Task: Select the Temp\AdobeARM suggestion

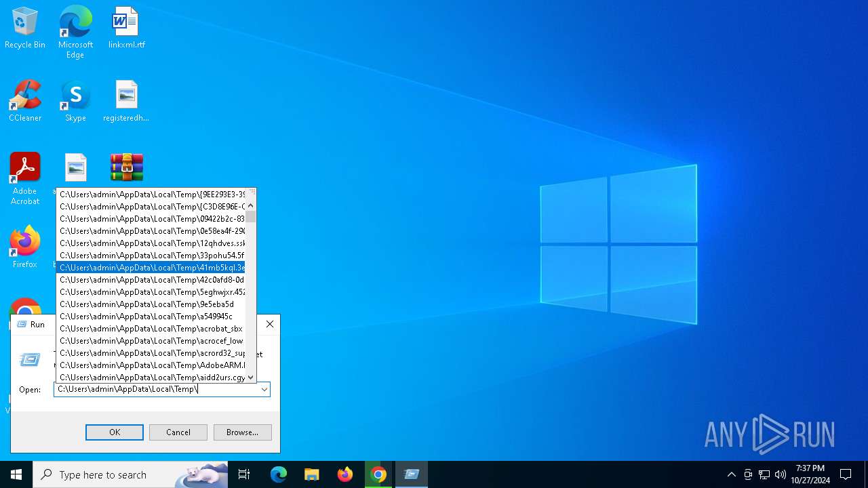Action: (151, 365)
